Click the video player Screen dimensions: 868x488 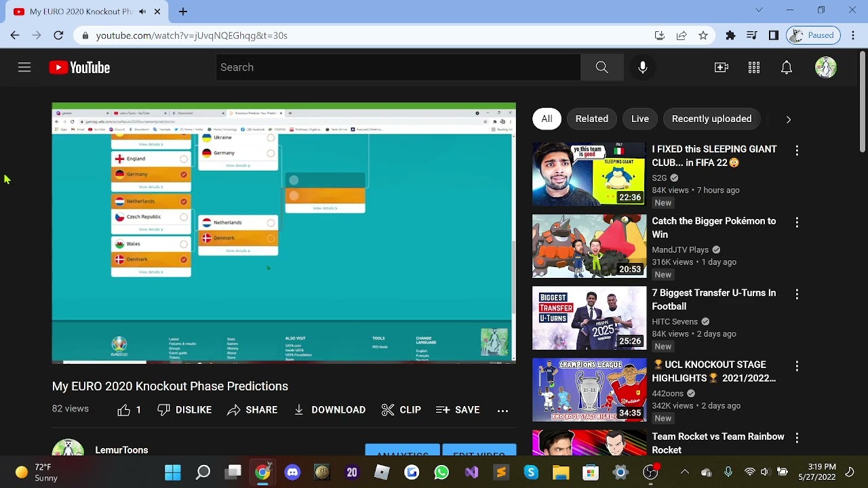[x=283, y=233]
